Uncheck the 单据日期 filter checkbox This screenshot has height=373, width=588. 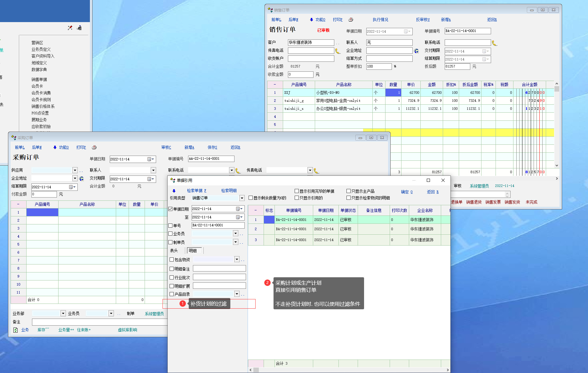171,209
